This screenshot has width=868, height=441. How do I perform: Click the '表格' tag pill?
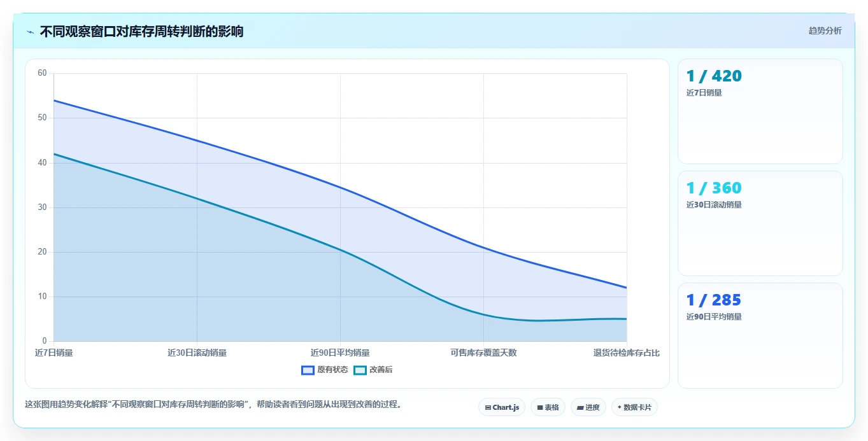click(548, 407)
